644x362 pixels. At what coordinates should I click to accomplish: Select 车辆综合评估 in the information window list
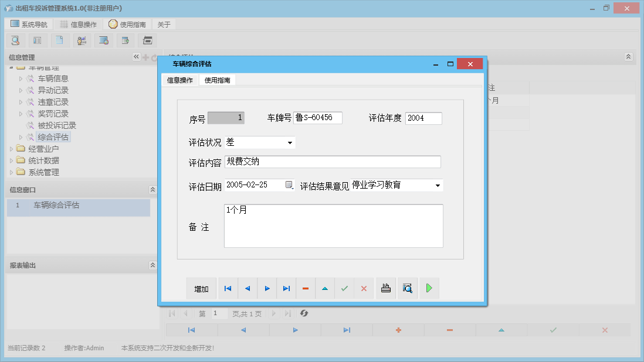pyautogui.click(x=56, y=207)
